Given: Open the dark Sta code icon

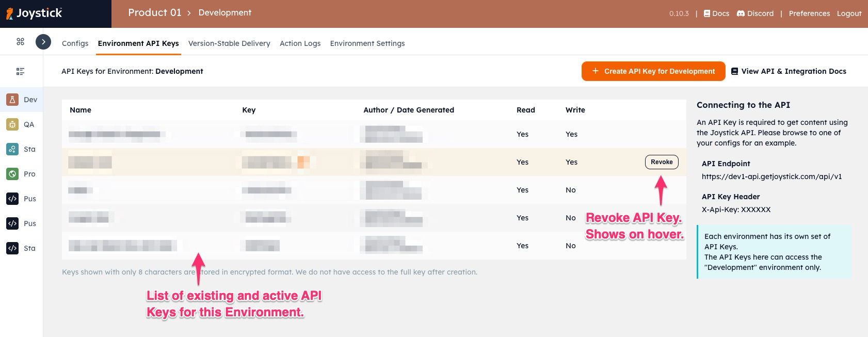Looking at the screenshot, I should tap(12, 248).
